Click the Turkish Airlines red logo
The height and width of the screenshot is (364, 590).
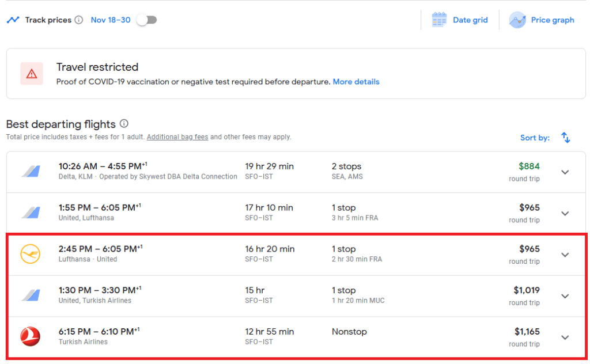coord(31,337)
